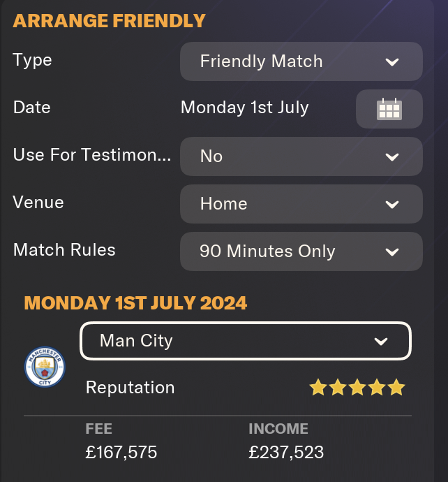The width and height of the screenshot is (448, 482).
Task: Click the income amount £237,523
Action: click(286, 452)
